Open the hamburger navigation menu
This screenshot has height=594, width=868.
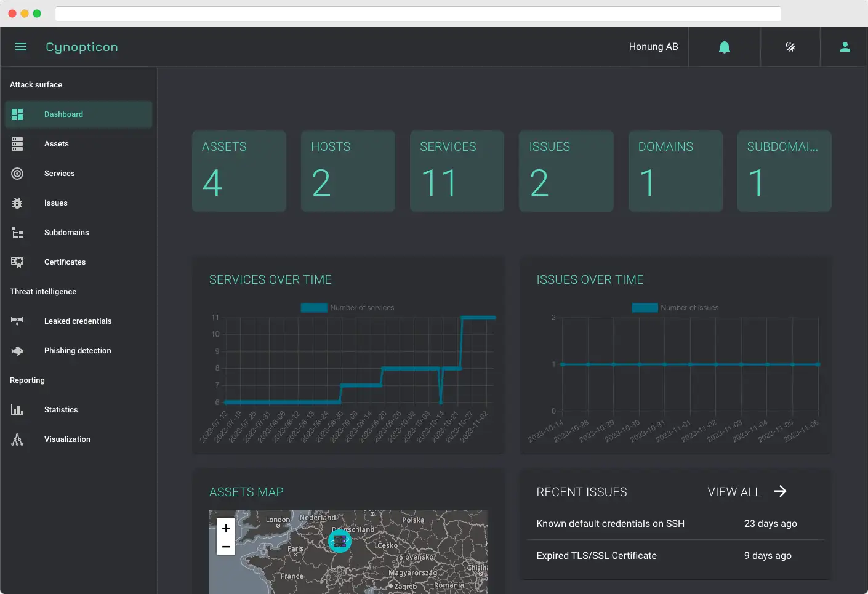click(21, 47)
